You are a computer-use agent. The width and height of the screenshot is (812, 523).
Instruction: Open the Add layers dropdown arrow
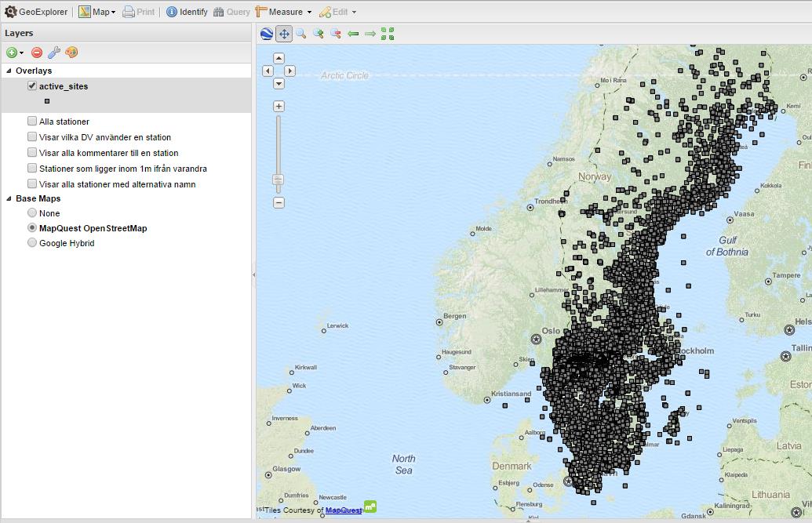(21, 53)
